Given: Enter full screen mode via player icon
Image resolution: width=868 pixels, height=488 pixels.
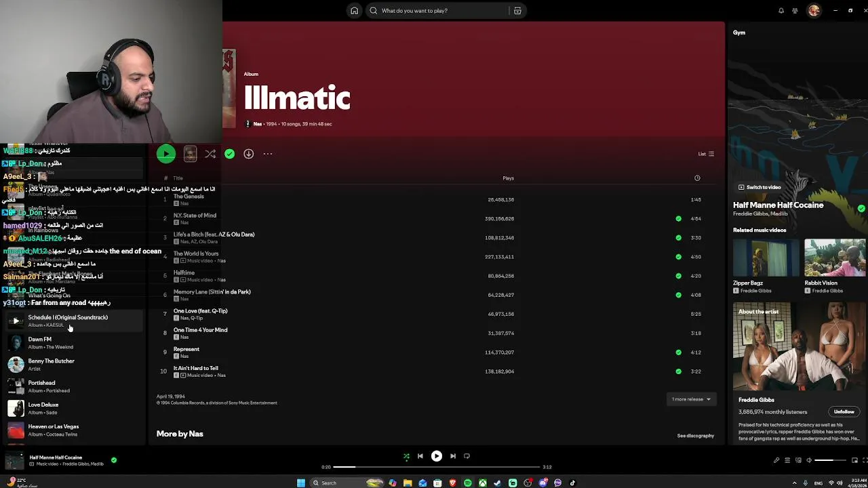Looking at the screenshot, I should coord(865,460).
